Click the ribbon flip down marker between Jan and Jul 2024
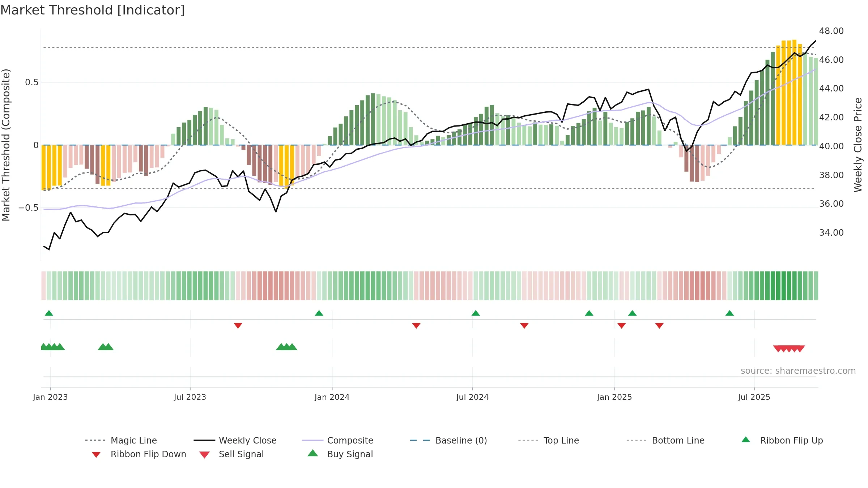Screen dimensions: 868x488 coord(416,326)
